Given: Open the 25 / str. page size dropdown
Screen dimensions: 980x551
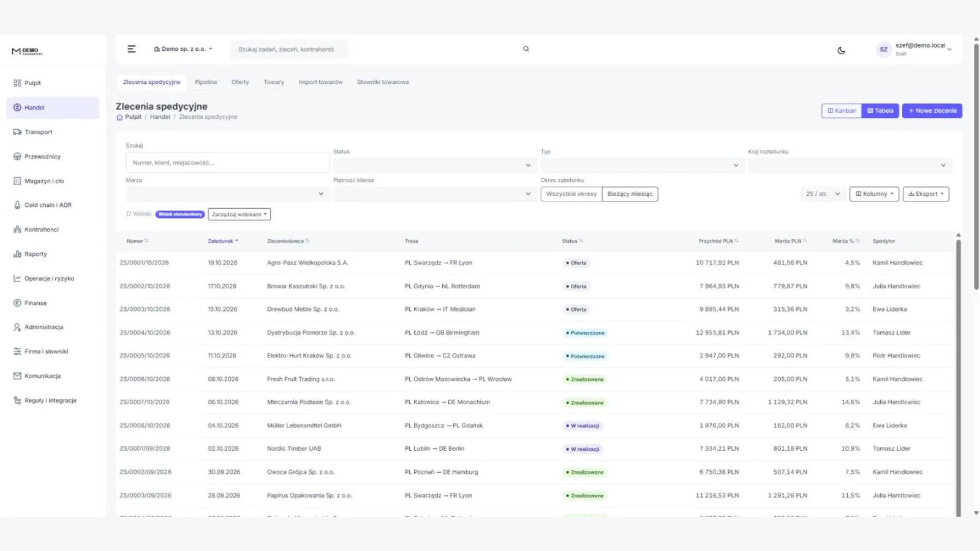Looking at the screenshot, I should pyautogui.click(x=823, y=194).
